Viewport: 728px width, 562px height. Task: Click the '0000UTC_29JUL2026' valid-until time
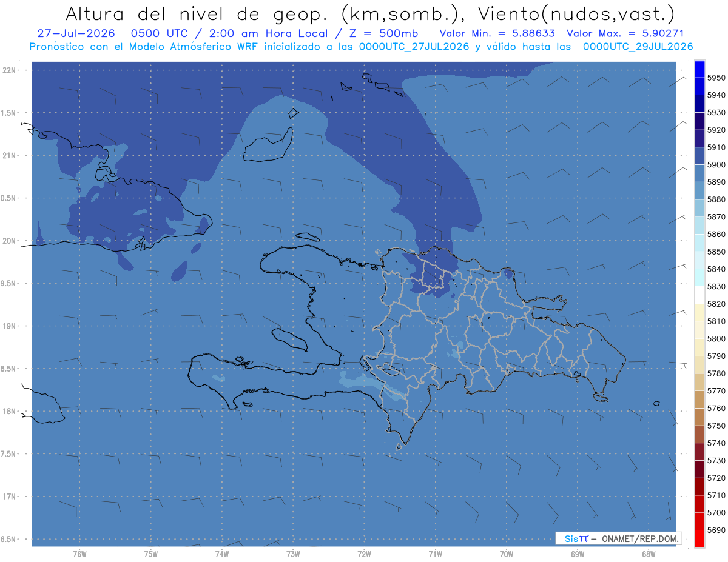(638, 47)
